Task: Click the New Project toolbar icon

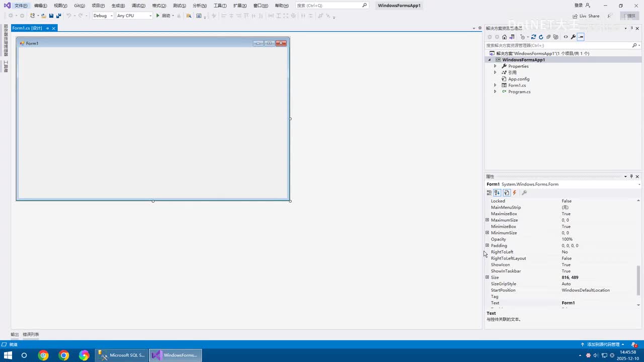Action: coord(33,16)
